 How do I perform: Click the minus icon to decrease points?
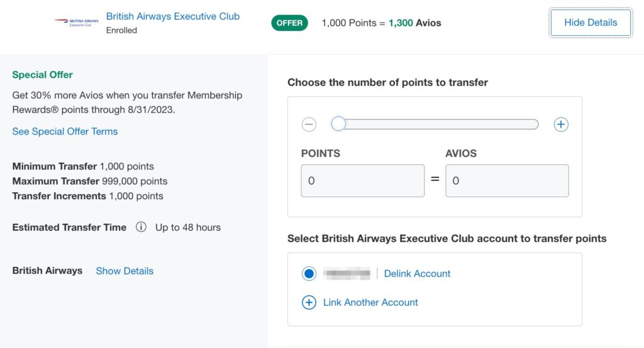309,124
